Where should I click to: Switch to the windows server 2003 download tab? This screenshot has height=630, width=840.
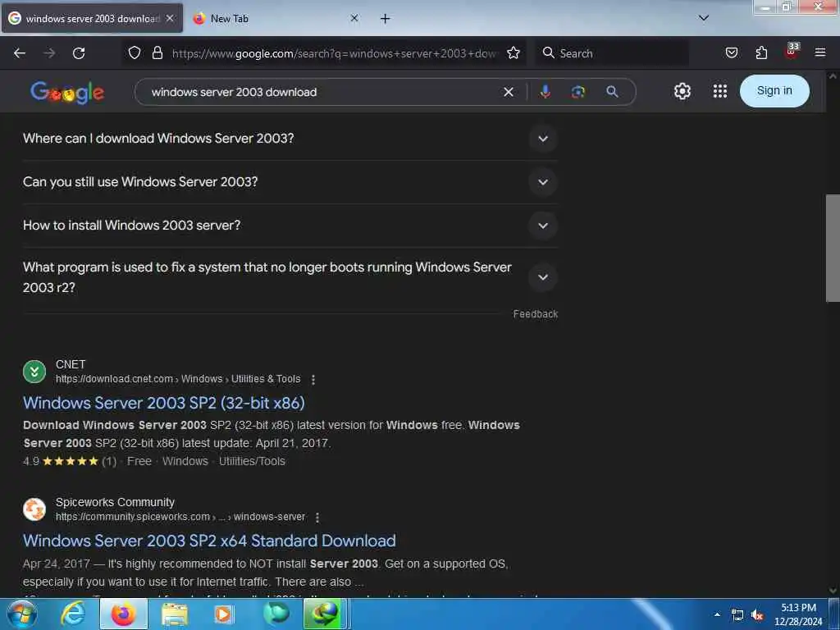point(92,18)
